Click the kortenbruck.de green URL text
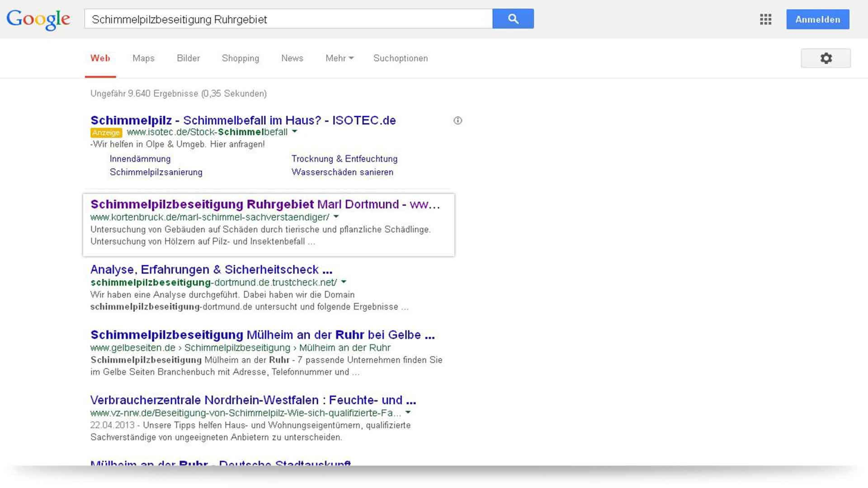 pyautogui.click(x=210, y=217)
